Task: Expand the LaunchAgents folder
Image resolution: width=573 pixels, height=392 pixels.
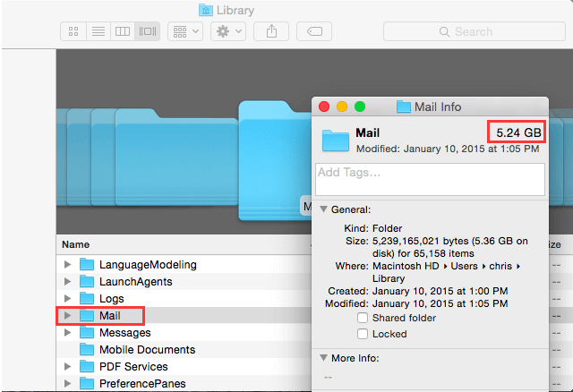Action: click(x=67, y=281)
